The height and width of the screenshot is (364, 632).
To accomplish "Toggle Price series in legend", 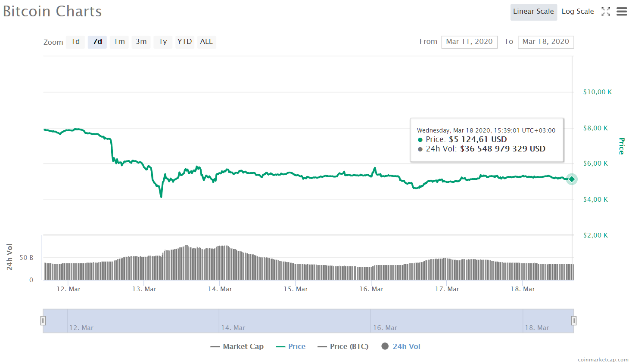I will 291,346.
